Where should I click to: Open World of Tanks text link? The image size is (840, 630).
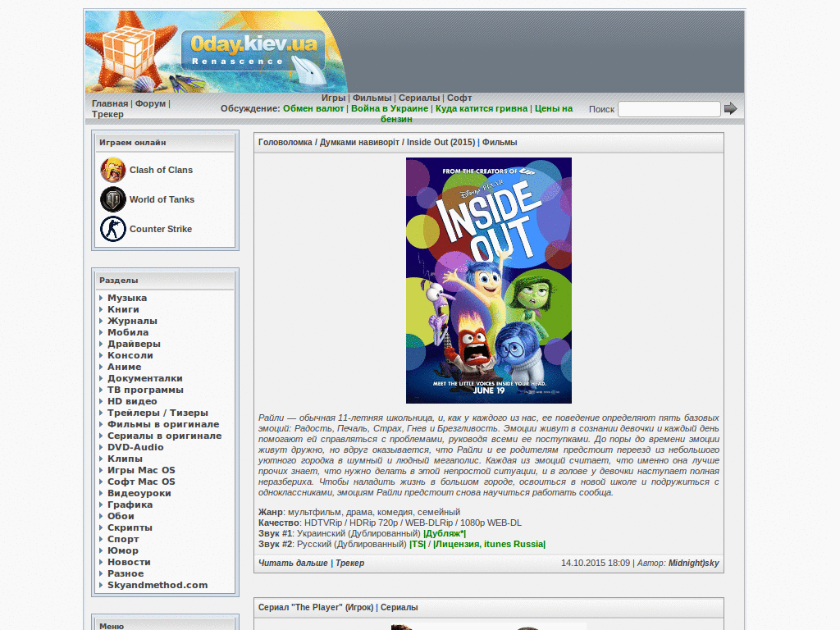(x=162, y=199)
